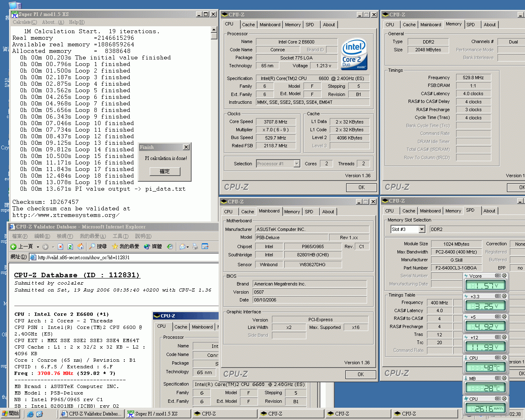Switch to CPU-Z Validator Database taskbar item
The height and width of the screenshot is (420, 525).
[x=91, y=414]
